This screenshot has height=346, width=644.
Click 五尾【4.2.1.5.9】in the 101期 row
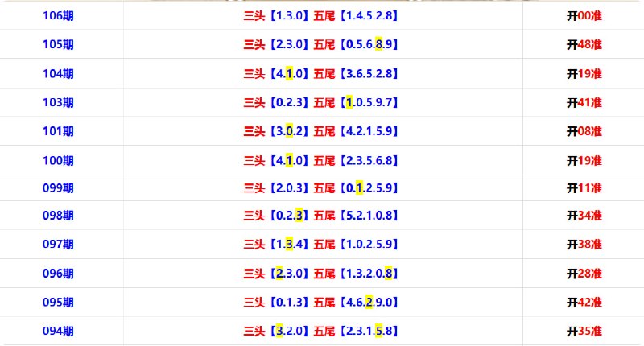[x=356, y=131]
